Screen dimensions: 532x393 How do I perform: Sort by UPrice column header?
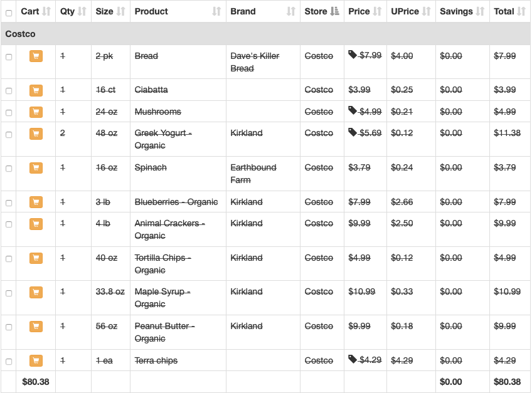(x=427, y=11)
